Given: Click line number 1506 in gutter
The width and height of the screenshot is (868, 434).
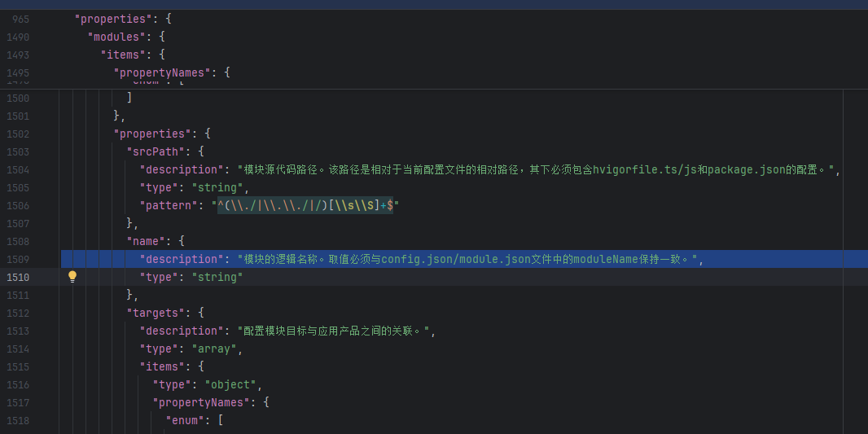Looking at the screenshot, I should pos(18,205).
